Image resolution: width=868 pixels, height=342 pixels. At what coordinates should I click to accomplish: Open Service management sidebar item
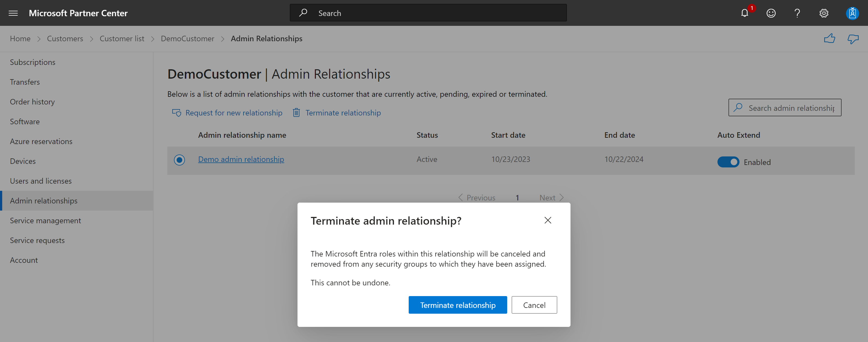click(x=45, y=220)
